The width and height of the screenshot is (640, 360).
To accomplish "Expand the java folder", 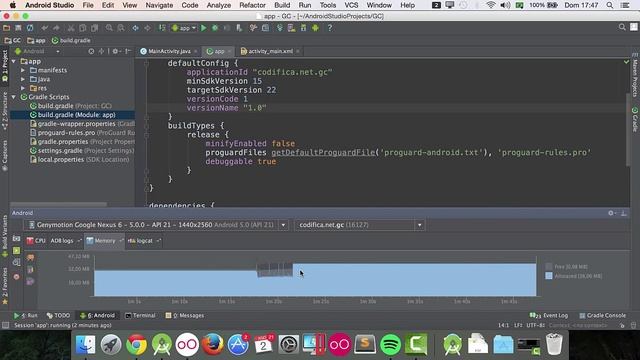I will 23,79.
